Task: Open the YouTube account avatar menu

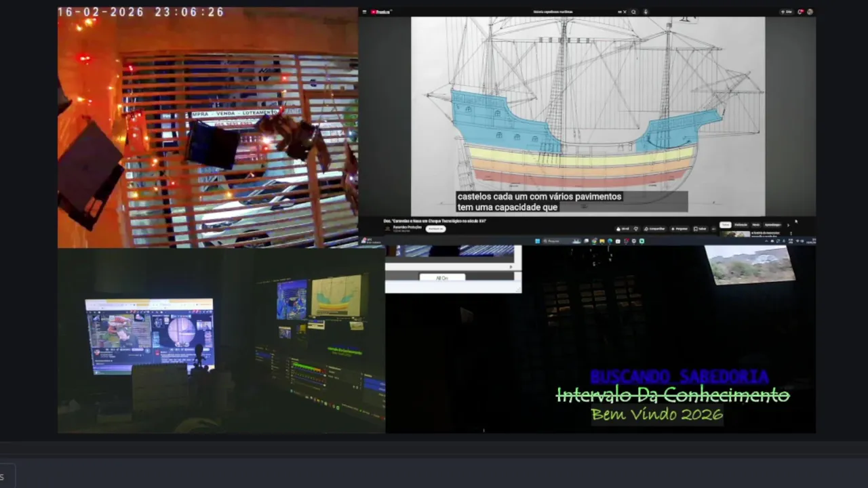Action: (x=810, y=12)
